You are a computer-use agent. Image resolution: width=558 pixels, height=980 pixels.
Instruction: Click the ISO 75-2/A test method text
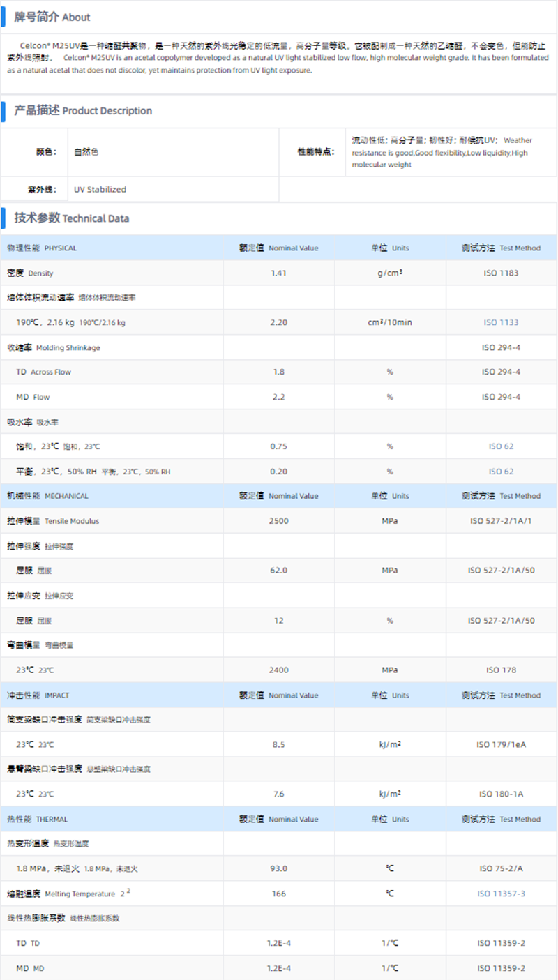pos(501,868)
